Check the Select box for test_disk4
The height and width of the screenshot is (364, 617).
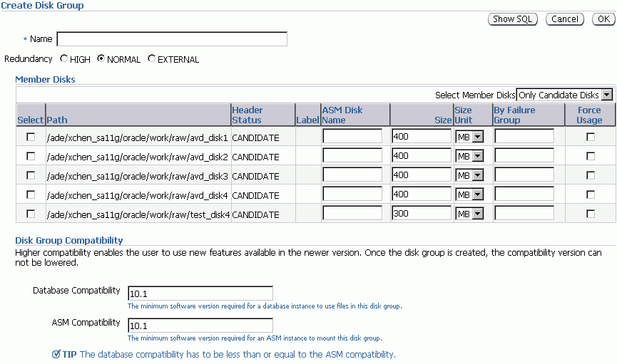pyautogui.click(x=30, y=214)
